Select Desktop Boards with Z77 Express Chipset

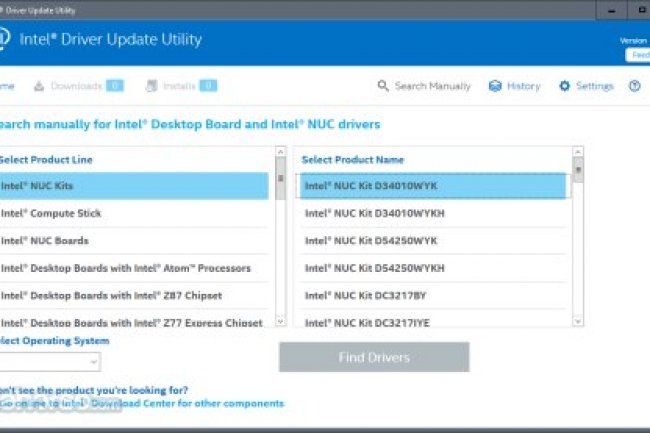pos(134,320)
